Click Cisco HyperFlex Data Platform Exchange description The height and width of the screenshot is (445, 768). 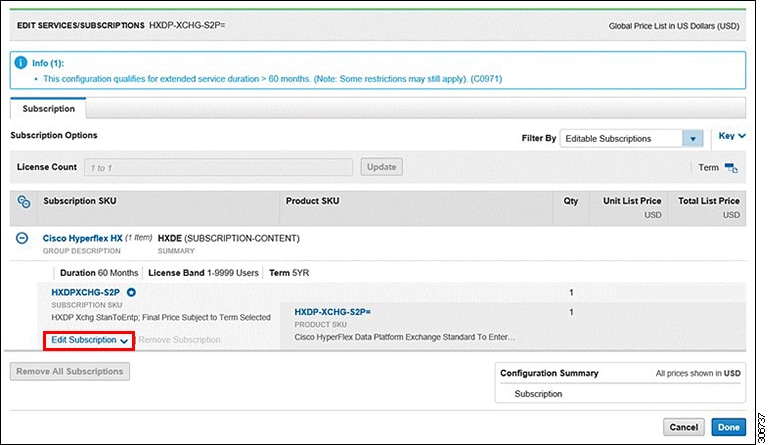click(x=405, y=337)
